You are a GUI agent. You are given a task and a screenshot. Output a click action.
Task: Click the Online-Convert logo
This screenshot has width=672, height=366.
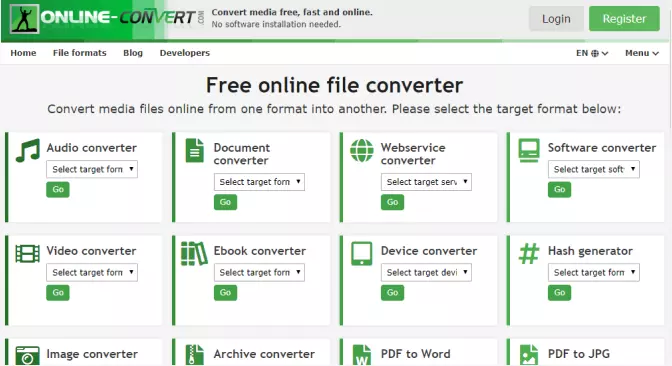tap(107, 18)
